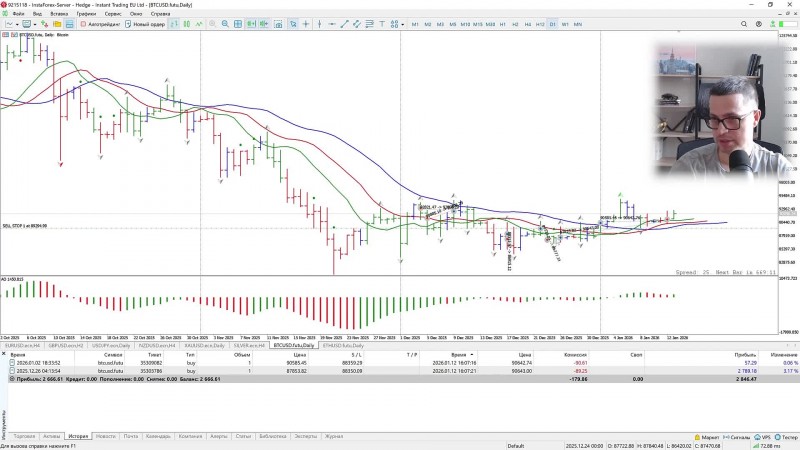Click the search magnifier icon
The width and height of the screenshot is (800, 450).
(x=744, y=24)
